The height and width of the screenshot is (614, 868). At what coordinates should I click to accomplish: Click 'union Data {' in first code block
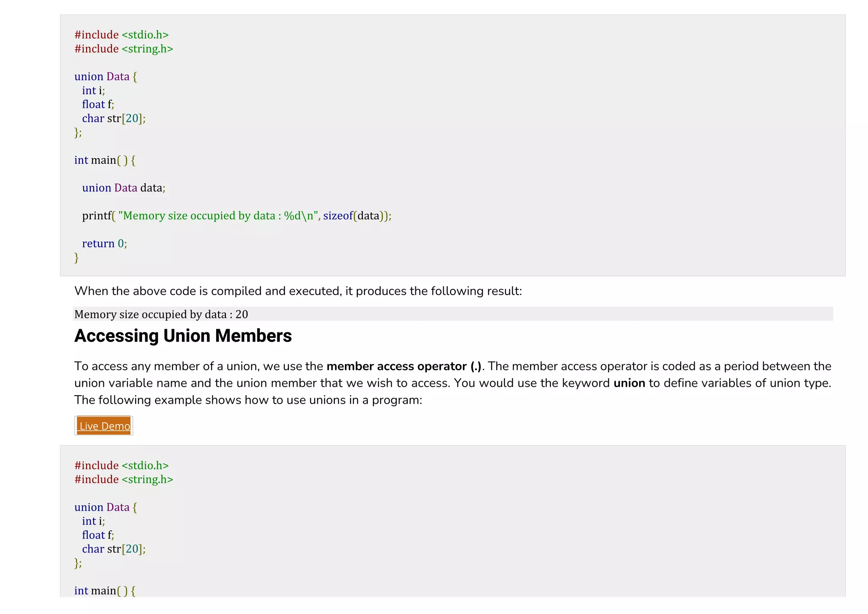click(106, 76)
